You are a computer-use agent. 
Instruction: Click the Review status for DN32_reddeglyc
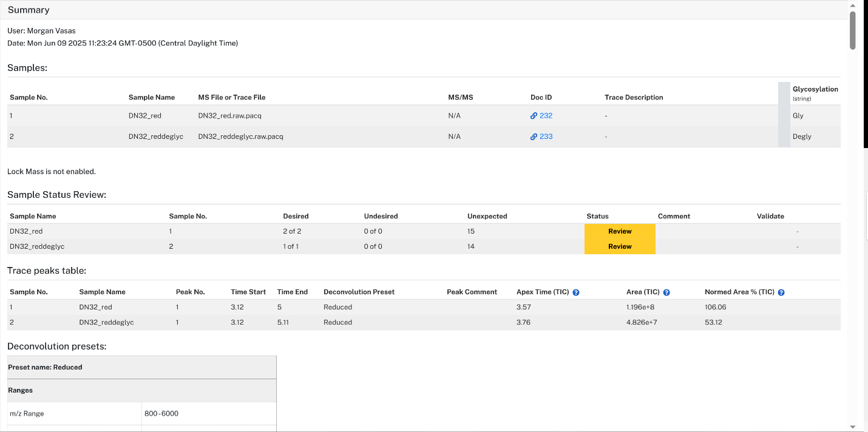tap(620, 246)
